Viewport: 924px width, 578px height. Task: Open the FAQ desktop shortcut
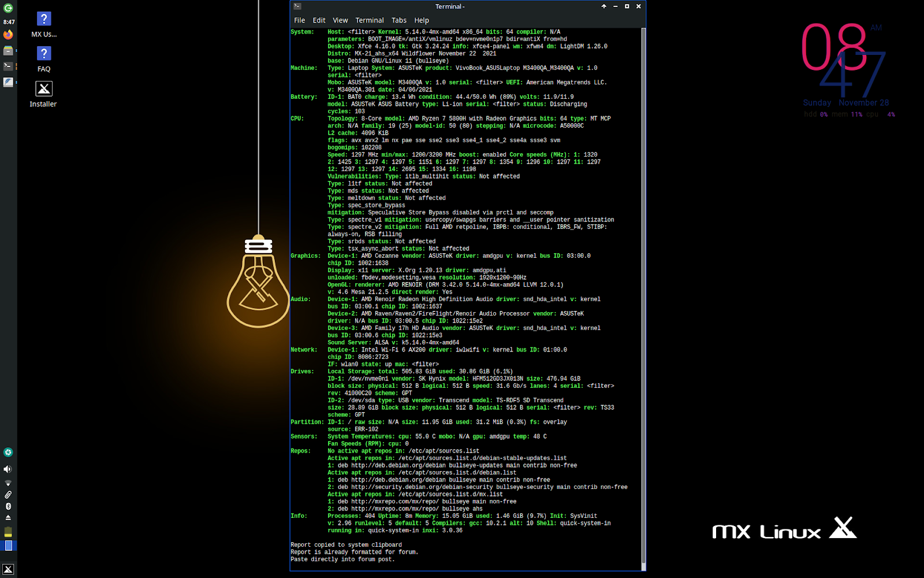pos(44,60)
